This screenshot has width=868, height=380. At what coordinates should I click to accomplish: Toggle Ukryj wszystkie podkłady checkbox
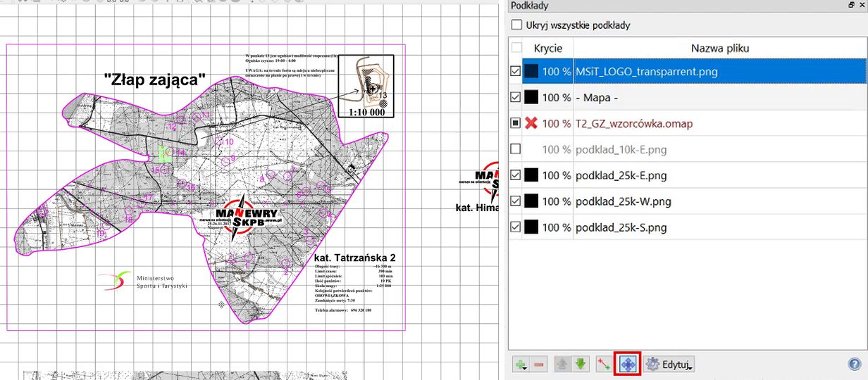click(518, 25)
